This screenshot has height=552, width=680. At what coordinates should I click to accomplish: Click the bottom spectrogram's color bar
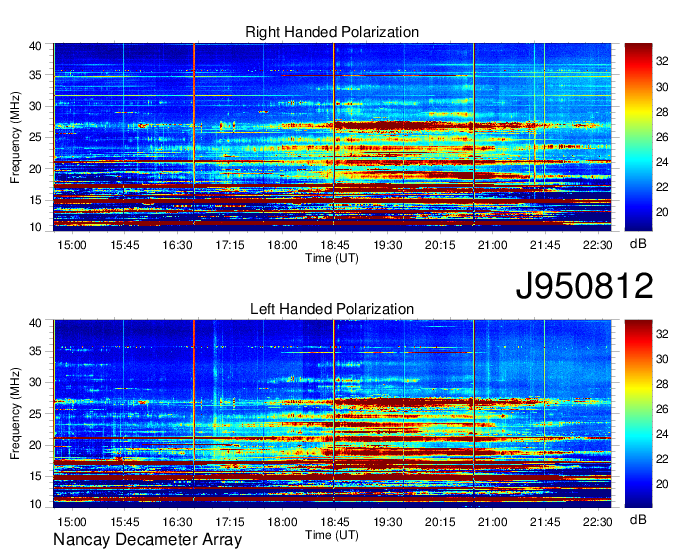pyautogui.click(x=638, y=414)
